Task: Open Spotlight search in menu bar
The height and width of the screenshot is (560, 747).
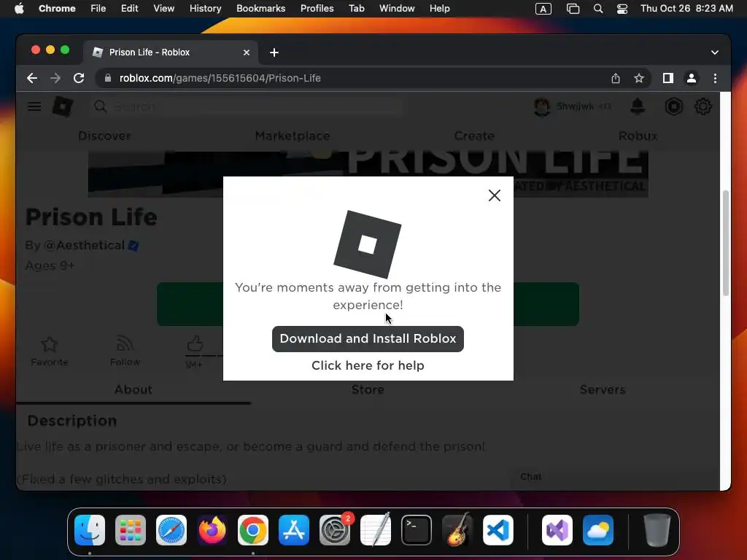Action: tap(598, 9)
